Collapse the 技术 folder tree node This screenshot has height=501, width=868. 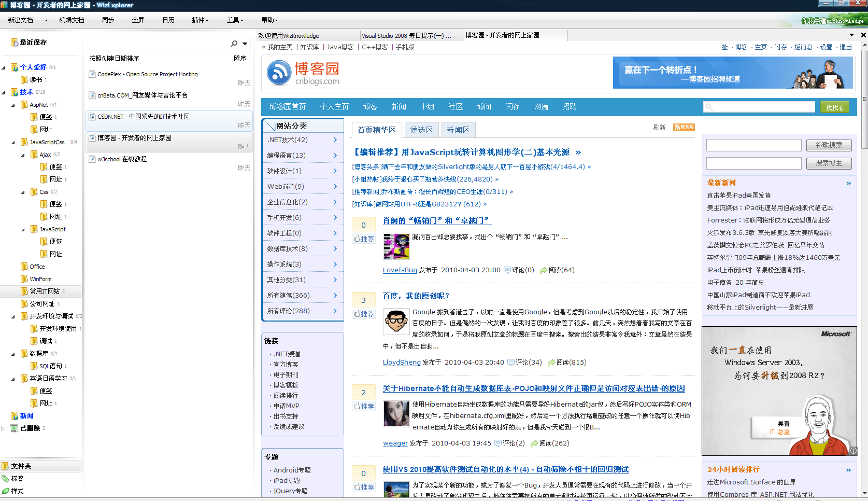tap(4, 92)
